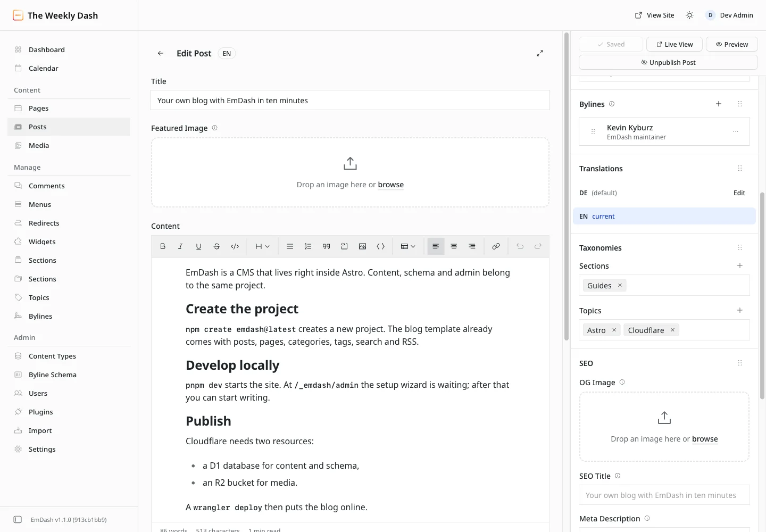This screenshot has width=766, height=532.
Task: Open Redirects in the sidebar
Action: tap(69, 223)
